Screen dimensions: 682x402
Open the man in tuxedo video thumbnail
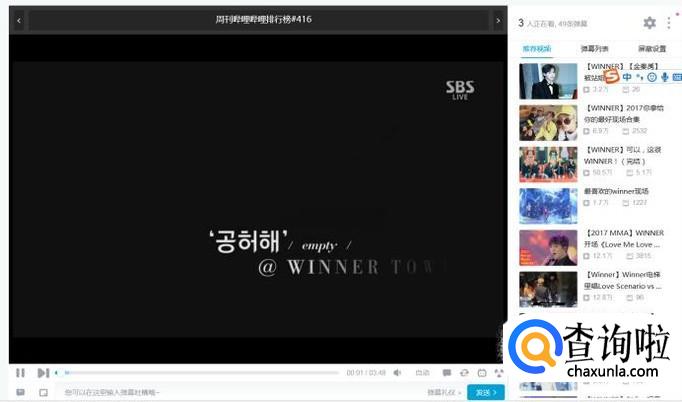(548, 81)
